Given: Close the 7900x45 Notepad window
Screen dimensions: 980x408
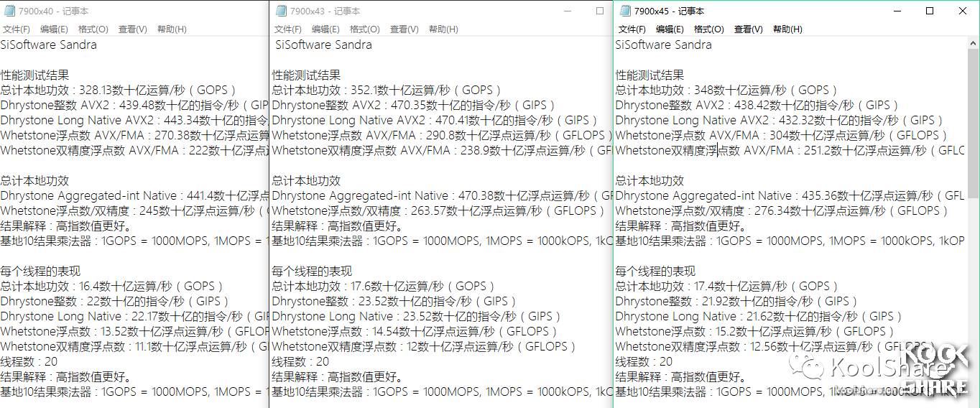Looking at the screenshot, I should pos(963,11).
